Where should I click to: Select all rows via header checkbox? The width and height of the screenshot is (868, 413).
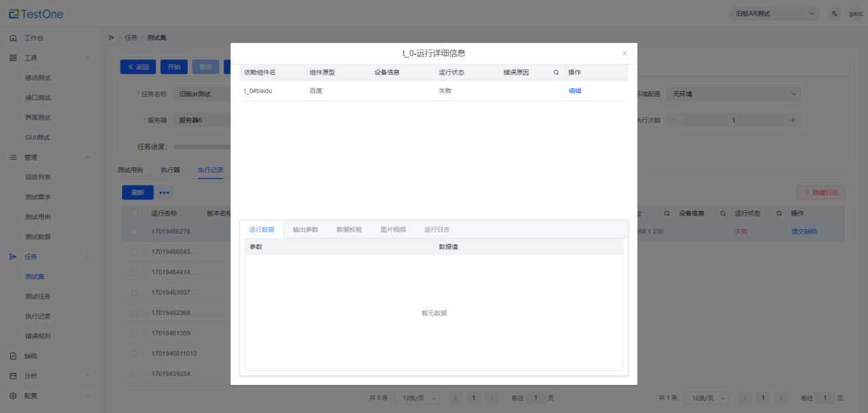tap(135, 213)
